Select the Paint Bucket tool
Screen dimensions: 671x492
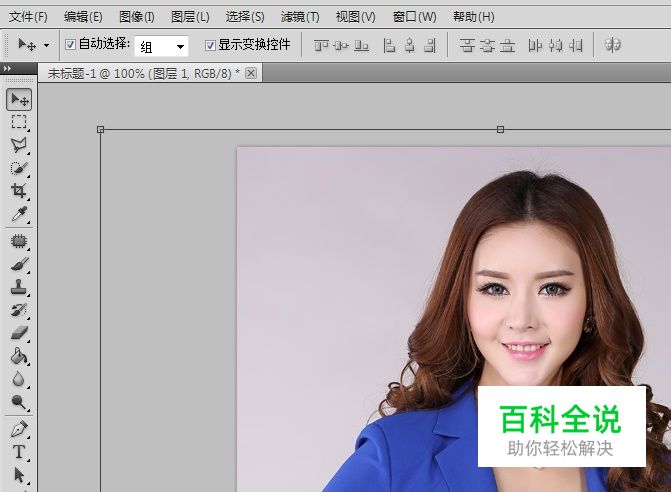19,356
